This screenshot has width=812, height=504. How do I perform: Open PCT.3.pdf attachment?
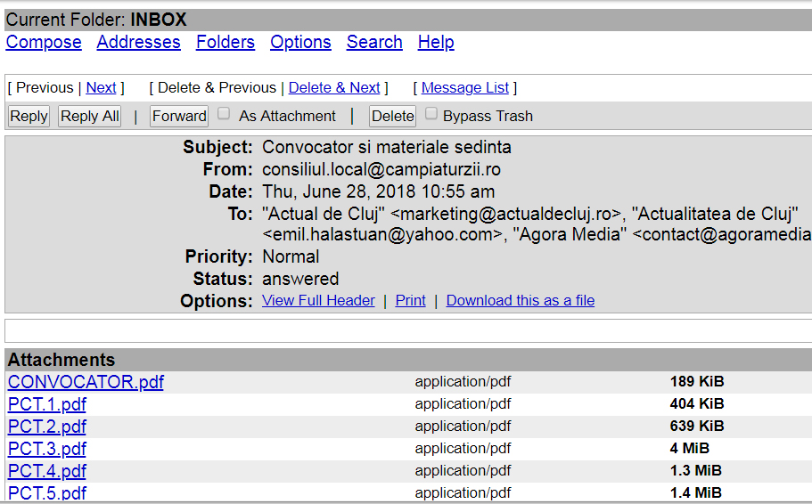47,449
